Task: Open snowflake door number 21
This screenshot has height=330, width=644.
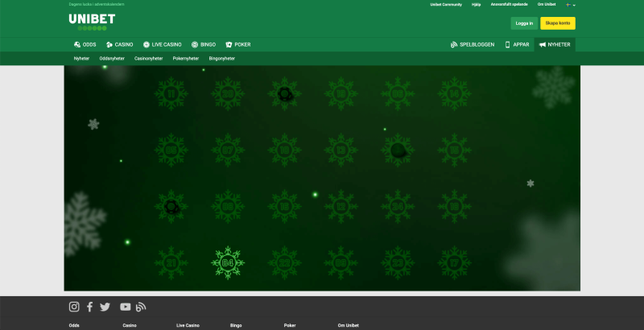Action: pos(171,262)
